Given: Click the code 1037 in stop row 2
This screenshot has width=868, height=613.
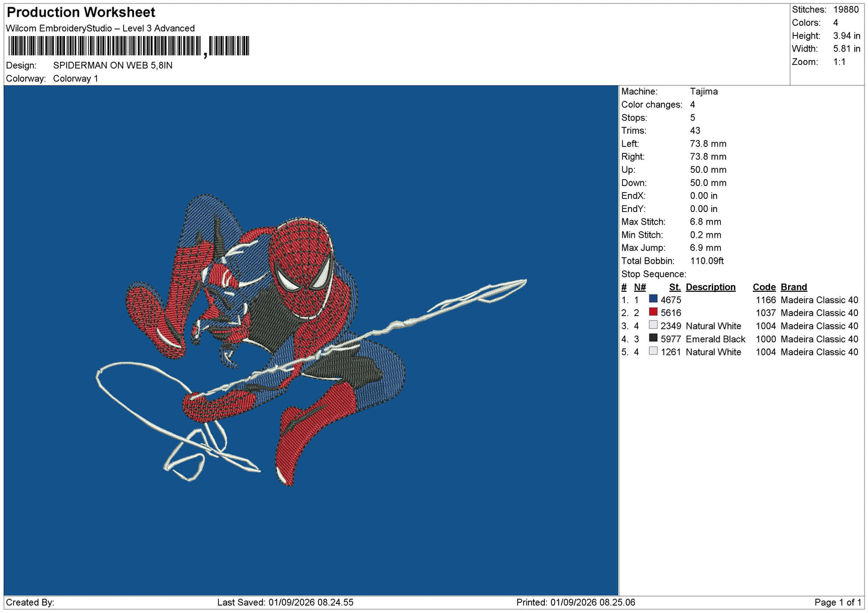Looking at the screenshot, I should 766,313.
